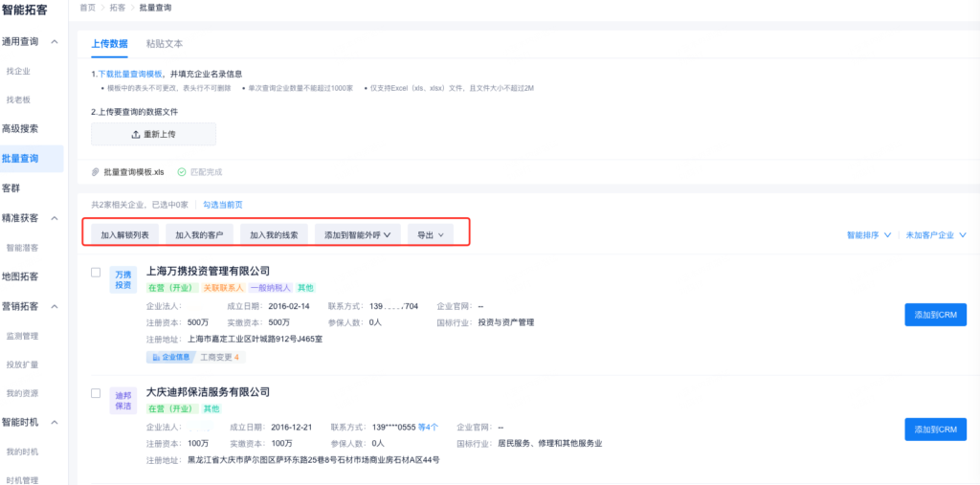Click the green 匹配完成 checkmark icon

[182, 172]
